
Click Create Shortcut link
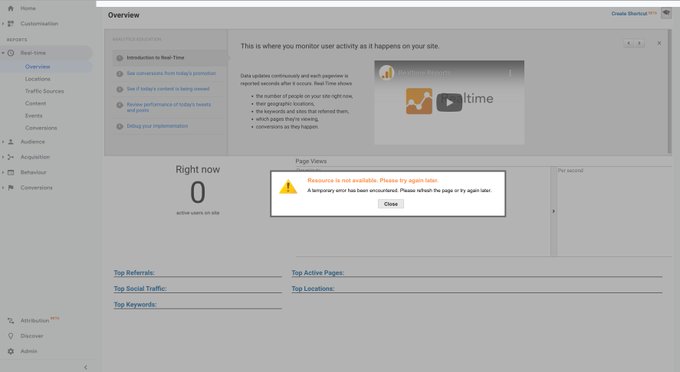pyautogui.click(x=629, y=13)
